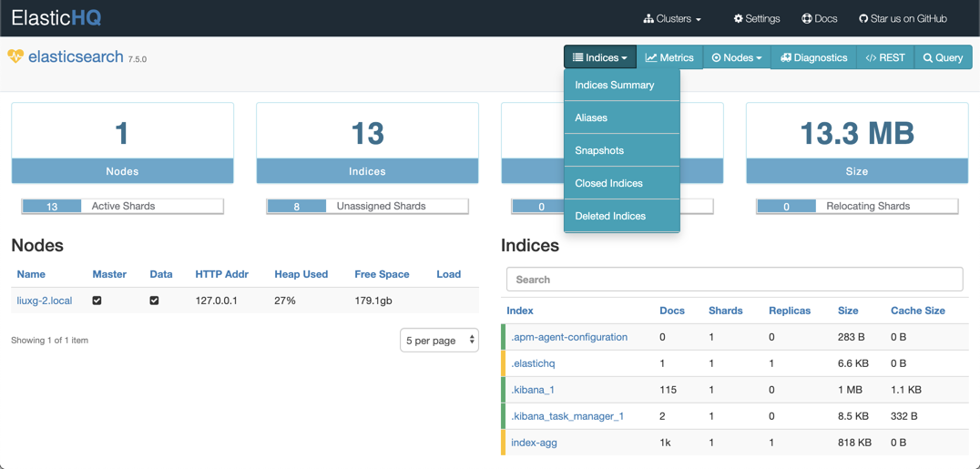Click the 179.1gb free space value
980x469 pixels.
coord(373,301)
